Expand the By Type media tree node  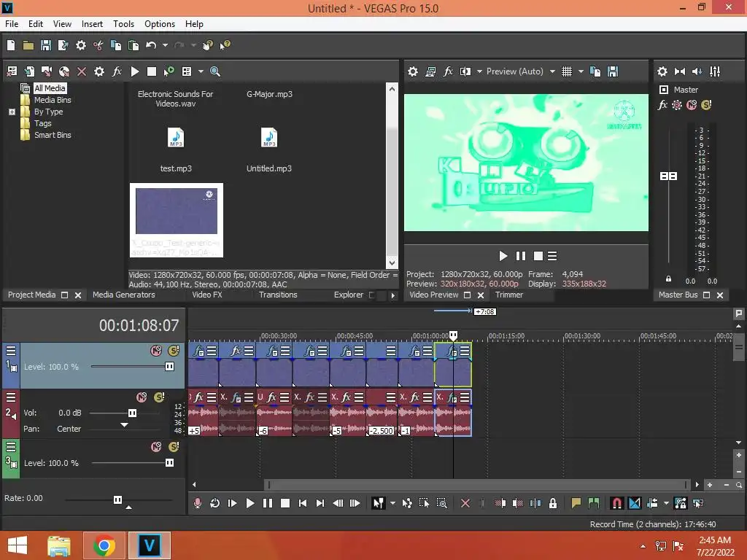(x=12, y=112)
